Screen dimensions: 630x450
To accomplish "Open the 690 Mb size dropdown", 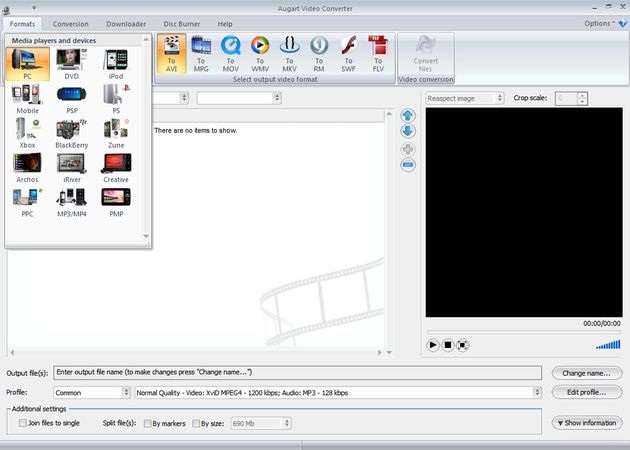I will pyautogui.click(x=261, y=423).
